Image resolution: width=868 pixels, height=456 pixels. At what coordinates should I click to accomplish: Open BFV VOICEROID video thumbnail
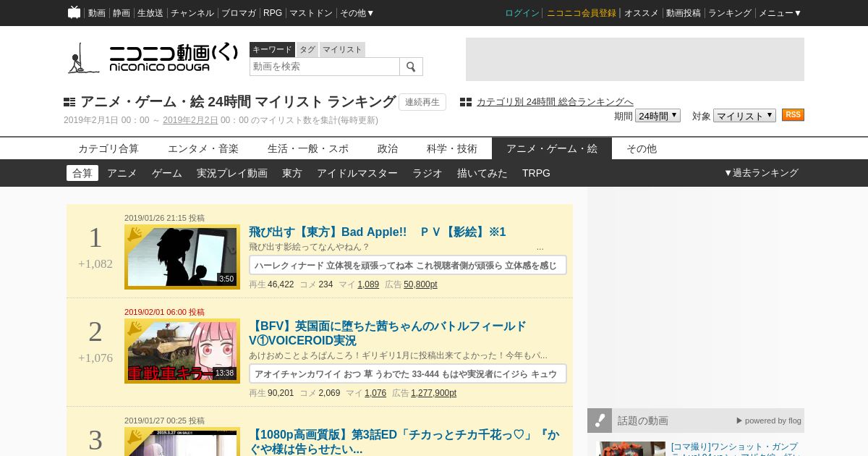182,351
